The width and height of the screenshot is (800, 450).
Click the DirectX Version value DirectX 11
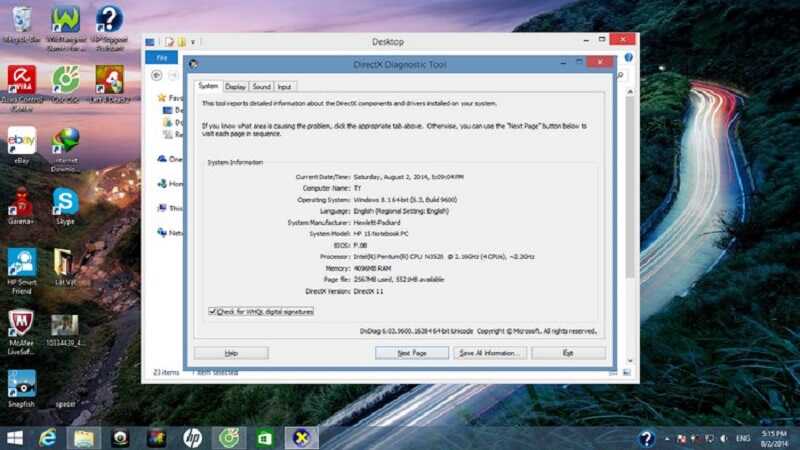pos(368,291)
